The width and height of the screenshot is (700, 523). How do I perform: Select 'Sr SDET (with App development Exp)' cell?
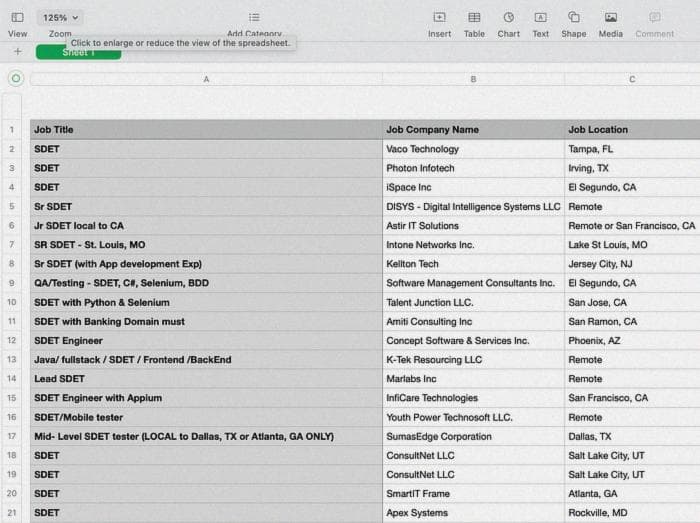pos(206,264)
